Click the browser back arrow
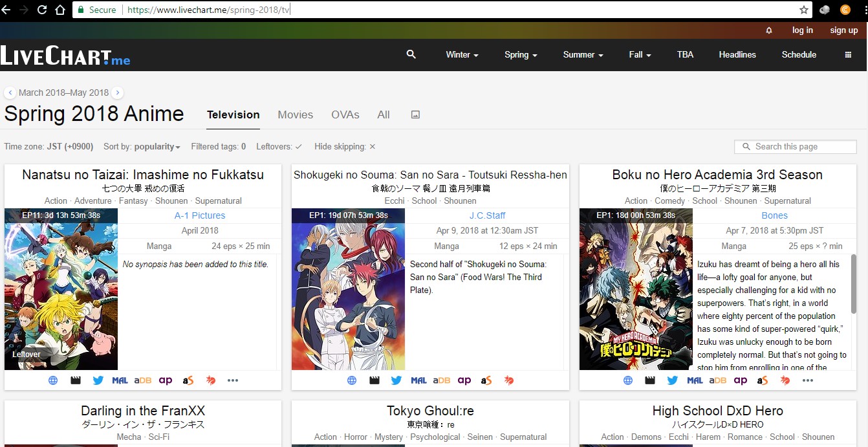The width and height of the screenshot is (868, 447). pos(6,10)
